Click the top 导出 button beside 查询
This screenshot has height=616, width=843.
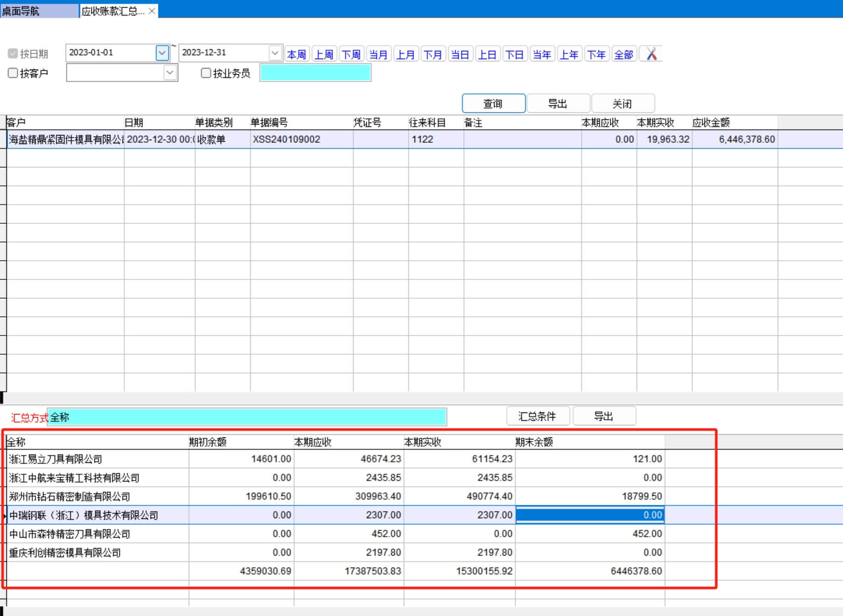[558, 103]
